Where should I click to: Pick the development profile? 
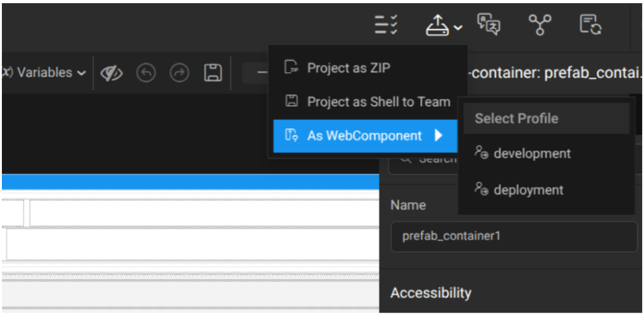tap(531, 153)
